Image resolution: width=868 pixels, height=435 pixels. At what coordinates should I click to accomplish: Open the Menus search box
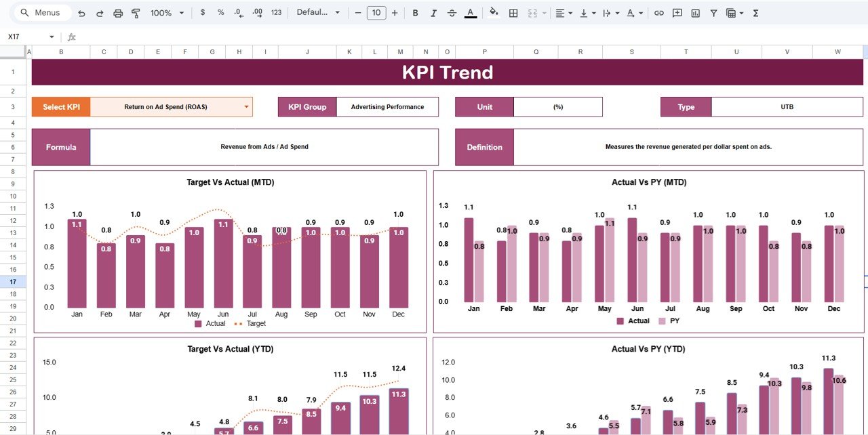41,12
